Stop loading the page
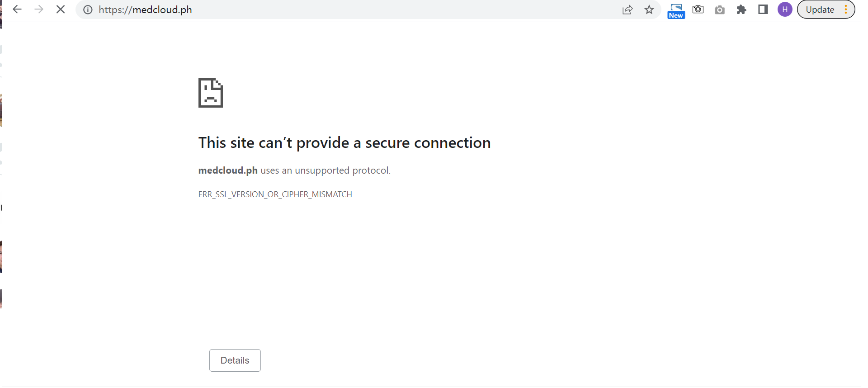Viewport: 868px width, 388px height. 61,9
